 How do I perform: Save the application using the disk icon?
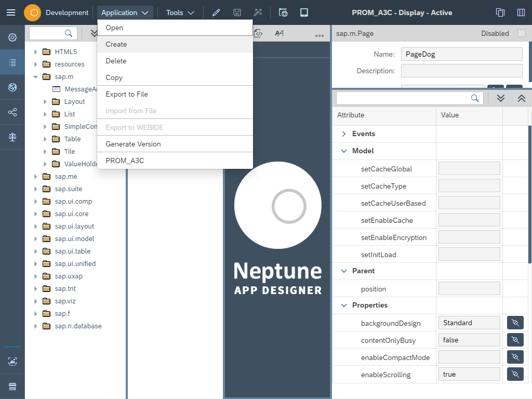237,12
